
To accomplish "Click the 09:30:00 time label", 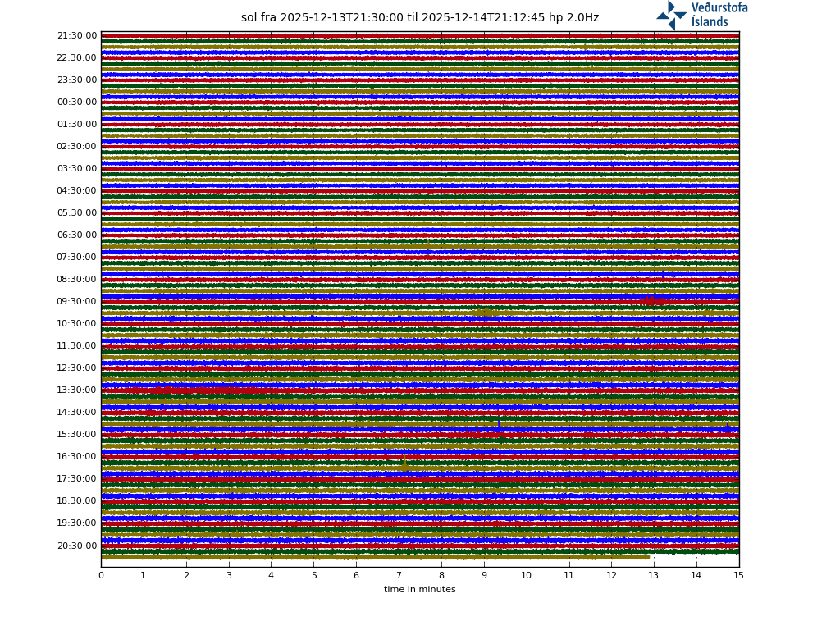I will pos(76,302).
